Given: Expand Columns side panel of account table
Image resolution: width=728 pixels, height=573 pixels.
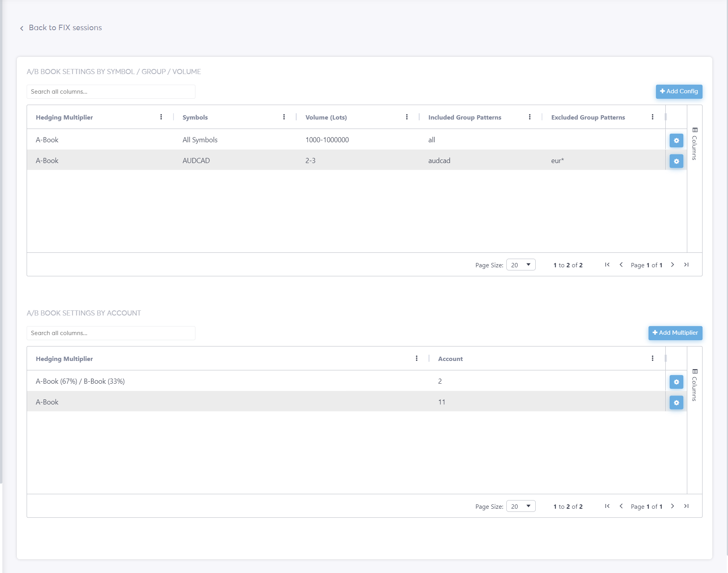Looking at the screenshot, I should [x=695, y=385].
